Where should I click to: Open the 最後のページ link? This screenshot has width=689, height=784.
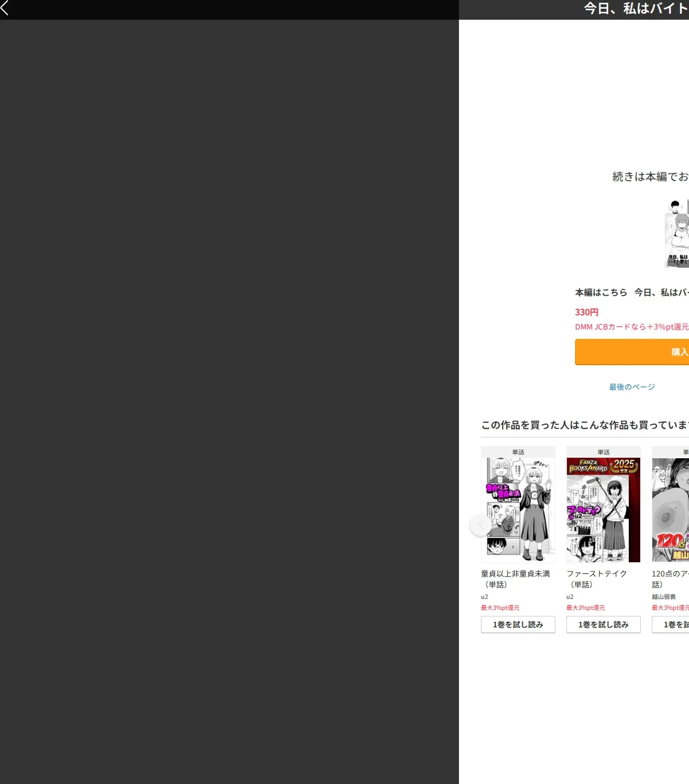point(632,387)
